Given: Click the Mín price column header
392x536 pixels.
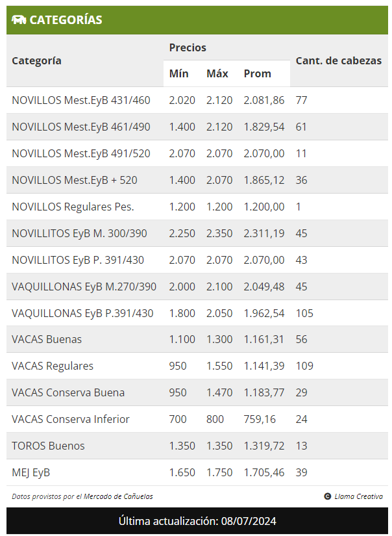Looking at the screenshot, I should tap(178, 73).
